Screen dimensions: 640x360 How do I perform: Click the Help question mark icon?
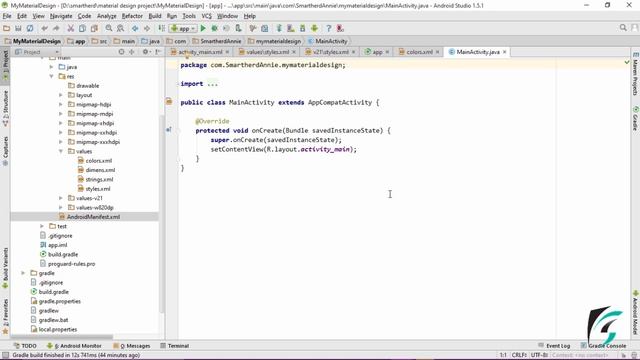(x=329, y=28)
